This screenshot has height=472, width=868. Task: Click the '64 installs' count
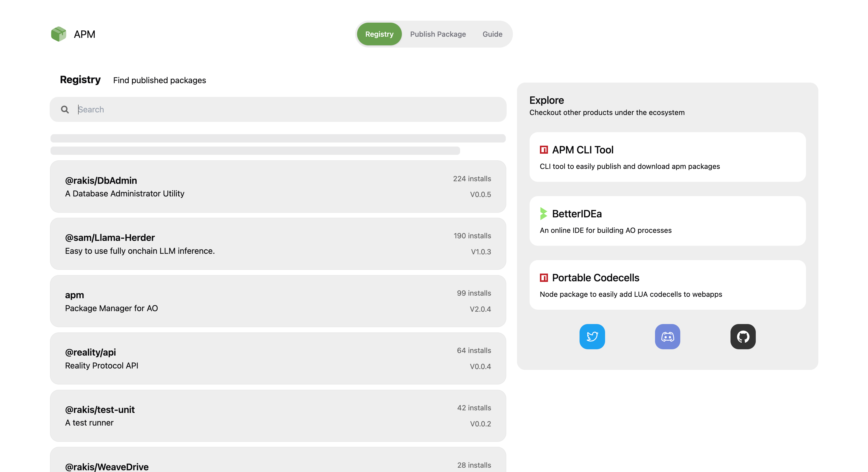pos(474,350)
